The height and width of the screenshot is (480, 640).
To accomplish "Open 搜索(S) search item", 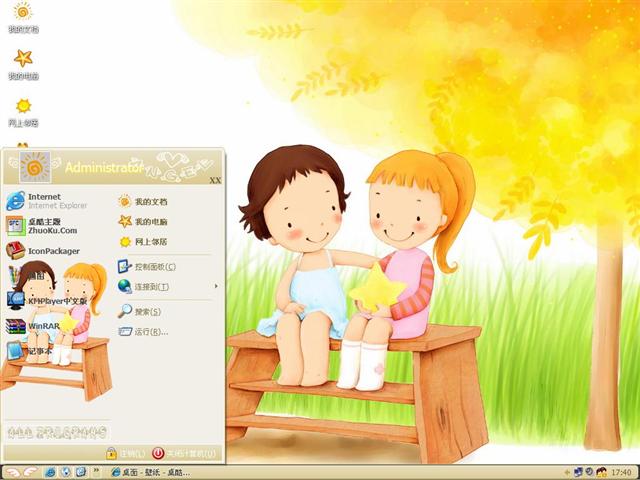I will (139, 311).
